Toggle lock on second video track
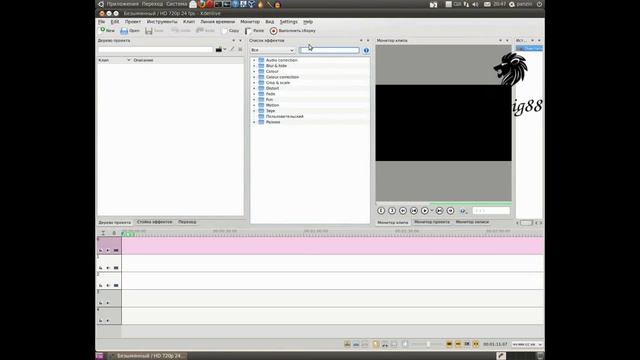The height and width of the screenshot is (360, 640). 101,268
